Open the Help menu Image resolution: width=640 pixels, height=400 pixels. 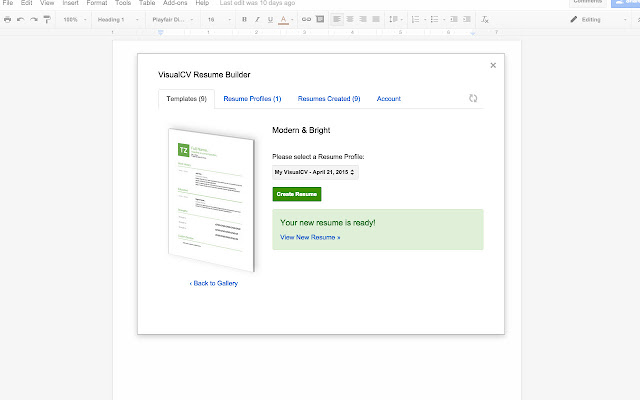[202, 3]
